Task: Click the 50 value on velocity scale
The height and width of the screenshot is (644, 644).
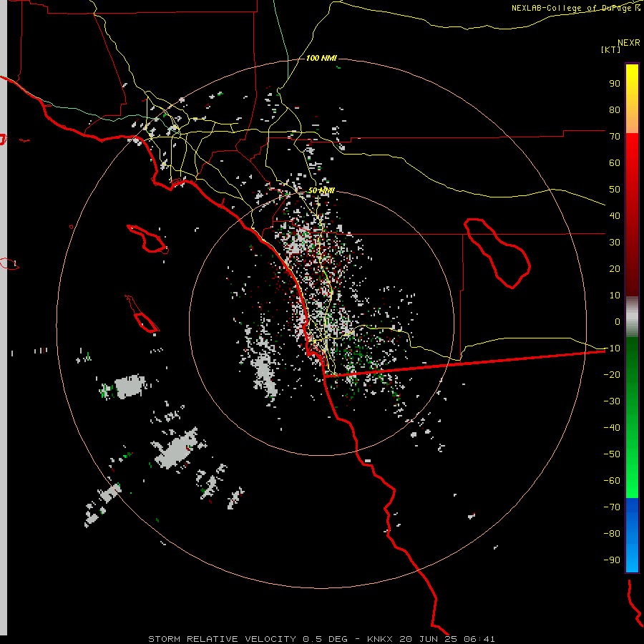Action: click(615, 190)
